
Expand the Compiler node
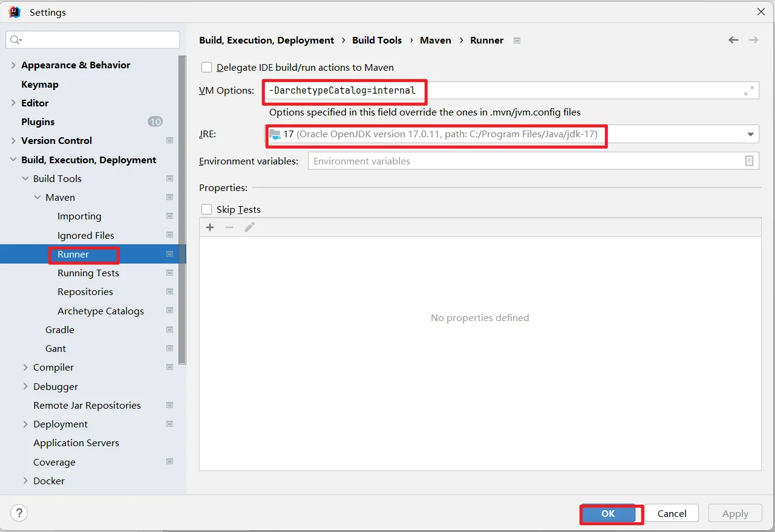tap(25, 368)
